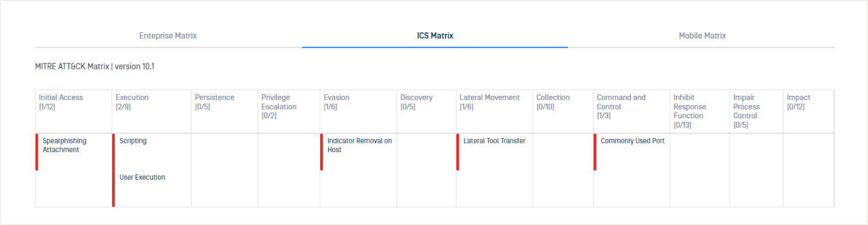868x225 pixels.
Task: Click the Inhibit Response Function header
Action: (700, 111)
